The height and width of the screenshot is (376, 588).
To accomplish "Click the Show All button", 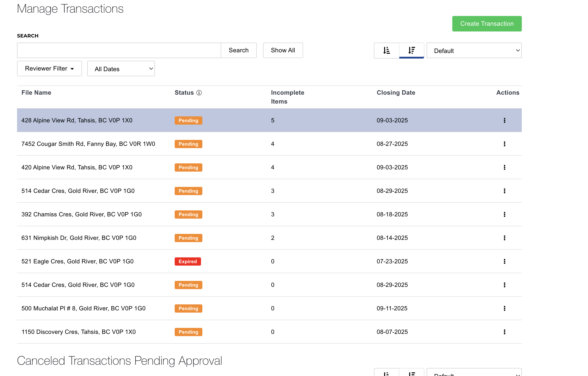I will [283, 50].
